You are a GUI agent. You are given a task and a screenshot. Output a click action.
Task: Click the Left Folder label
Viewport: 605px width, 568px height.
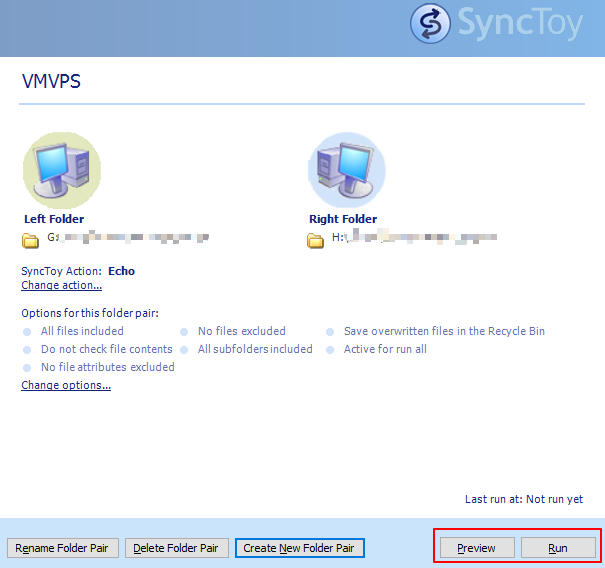54,219
